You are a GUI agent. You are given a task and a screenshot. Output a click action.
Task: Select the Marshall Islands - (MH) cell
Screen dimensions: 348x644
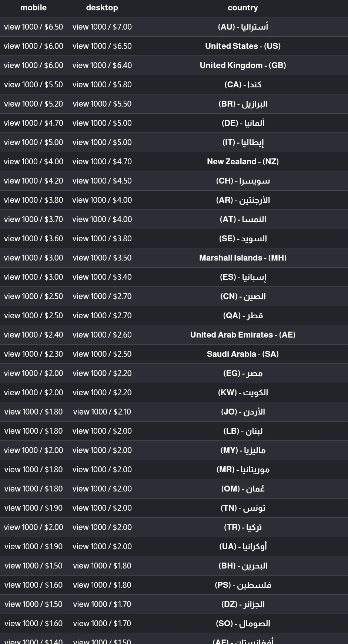[x=243, y=258]
